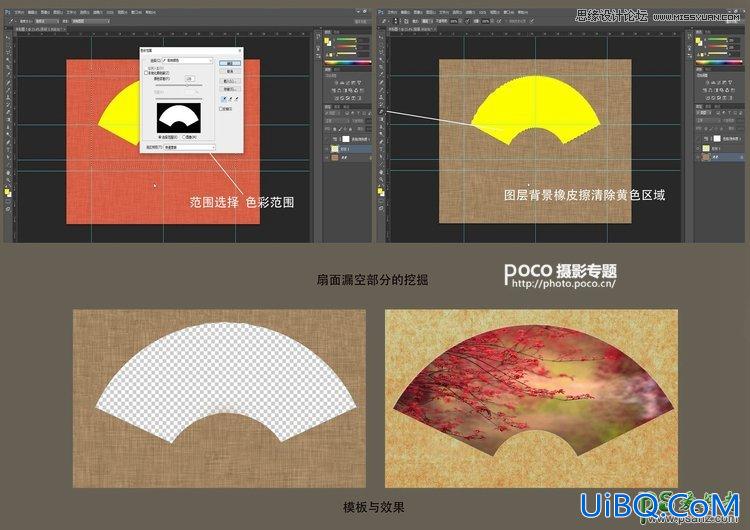The height and width of the screenshot is (530, 750).
Task: Open the Layer menu in right screenshot
Action: coord(431,12)
